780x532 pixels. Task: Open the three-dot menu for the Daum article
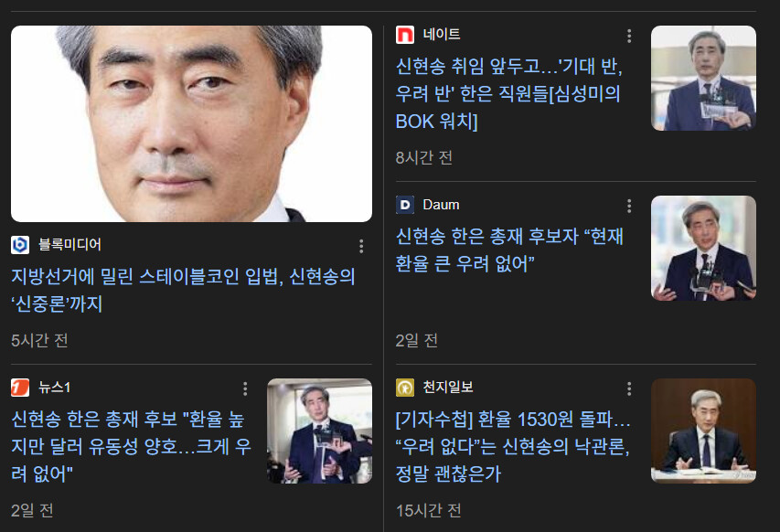click(x=629, y=206)
